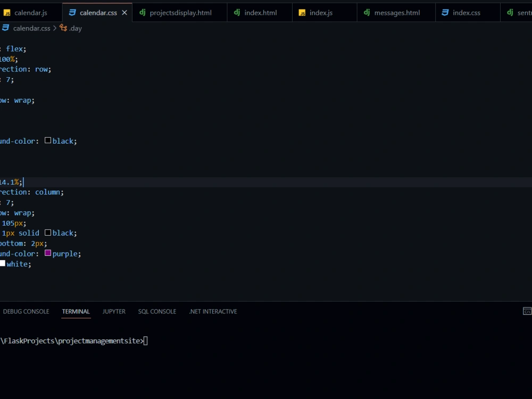Click the 'flex;' value in the editor
Screen dimensions: 532x399
16,49
